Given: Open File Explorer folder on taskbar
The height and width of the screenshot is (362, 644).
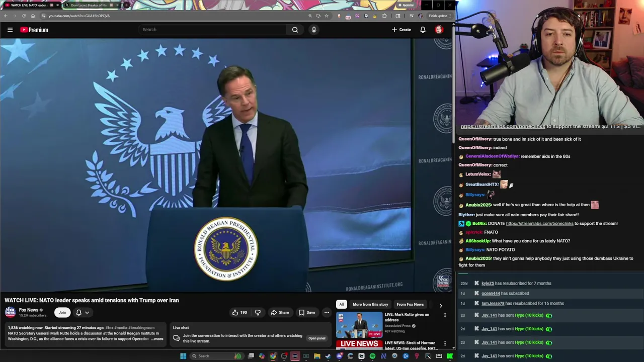Looking at the screenshot, I should (317, 356).
